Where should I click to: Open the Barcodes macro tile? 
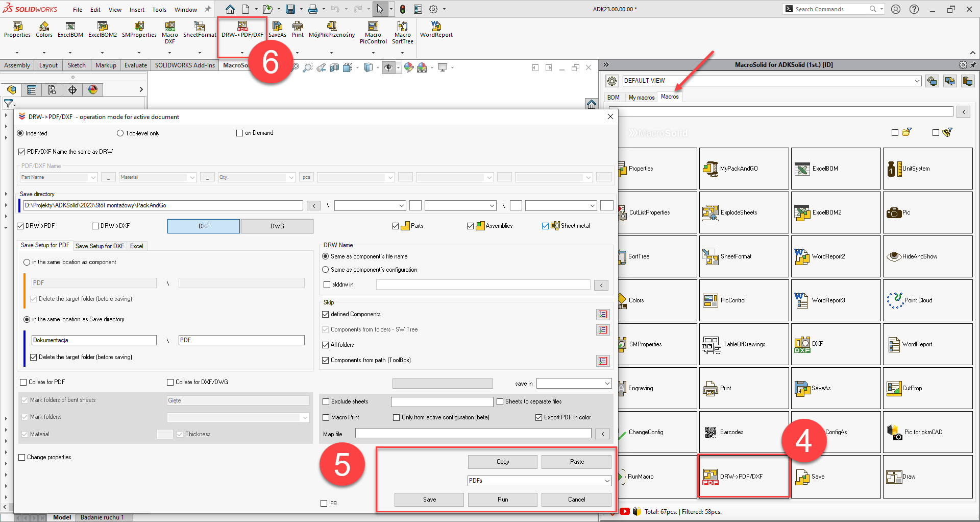click(x=744, y=432)
